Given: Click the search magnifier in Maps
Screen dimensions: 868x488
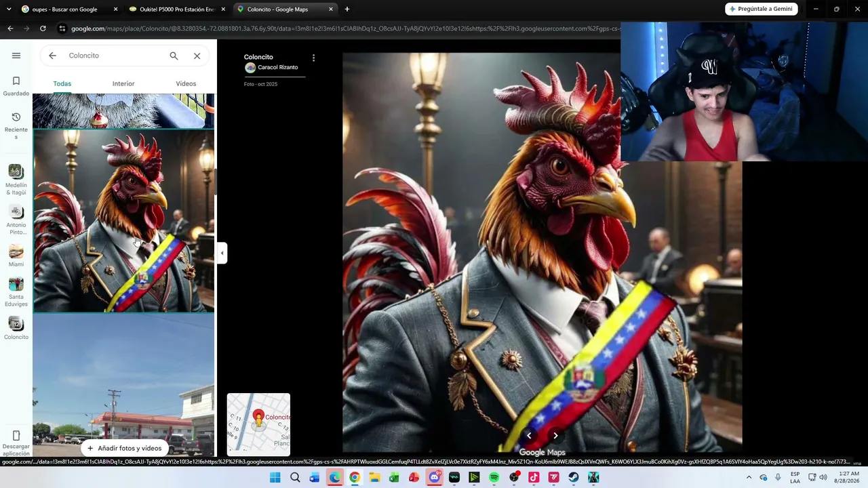Looking at the screenshot, I should pyautogui.click(x=174, y=56).
